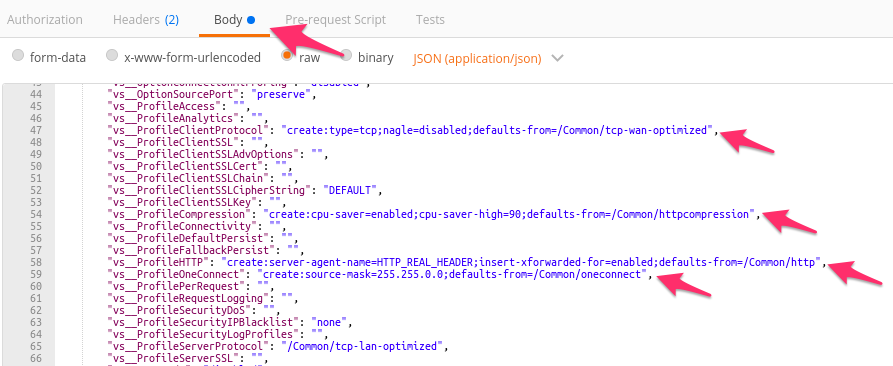Open the Authorization tab
Screen dimensions: 893x366
(44, 19)
